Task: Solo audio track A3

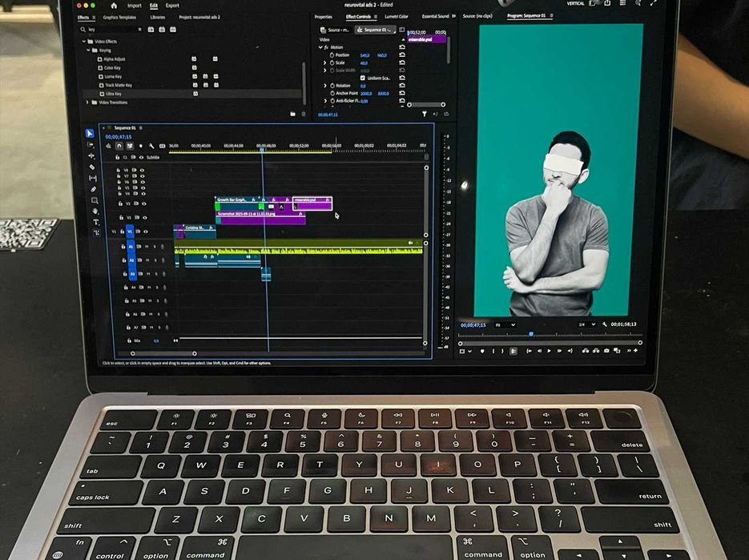Action: (x=156, y=274)
